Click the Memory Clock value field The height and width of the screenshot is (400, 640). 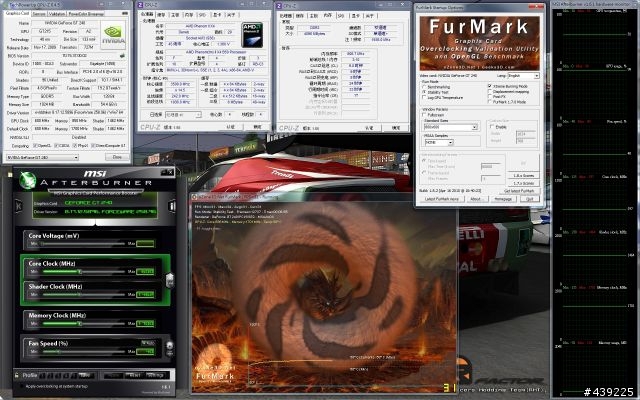pyautogui.click(x=145, y=324)
